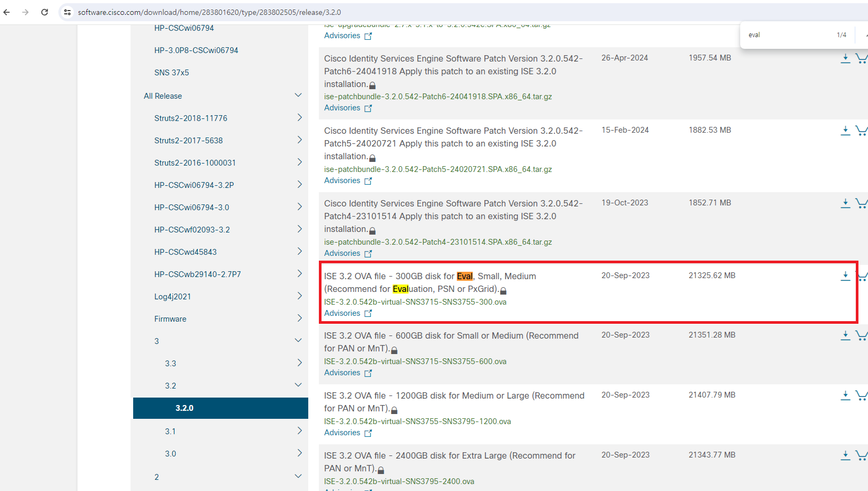Expand Struts2-2016-1000031 entry
Viewport: 868px width, 491px height.
[x=299, y=162]
